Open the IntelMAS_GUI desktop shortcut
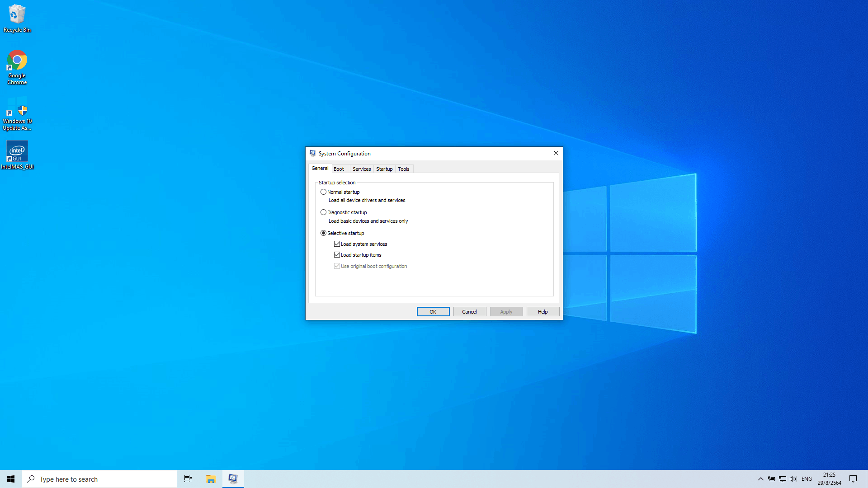This screenshot has height=488, width=868. [x=17, y=155]
